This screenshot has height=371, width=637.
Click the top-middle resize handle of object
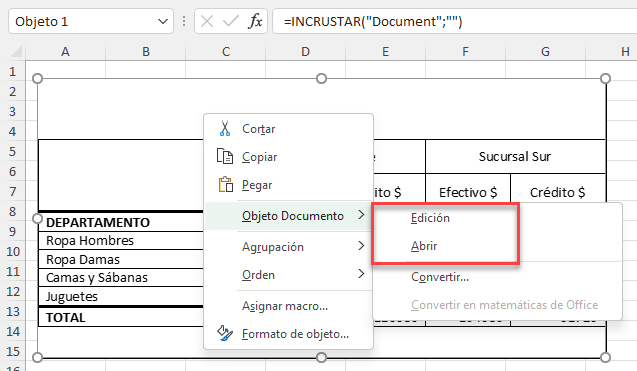321,78
